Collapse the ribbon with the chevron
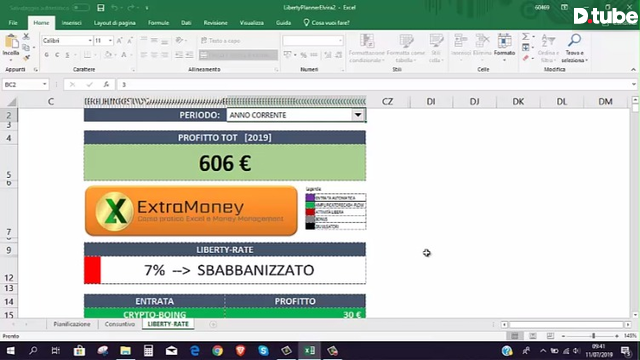Screen dimensions: 640x360 (x=633, y=70)
